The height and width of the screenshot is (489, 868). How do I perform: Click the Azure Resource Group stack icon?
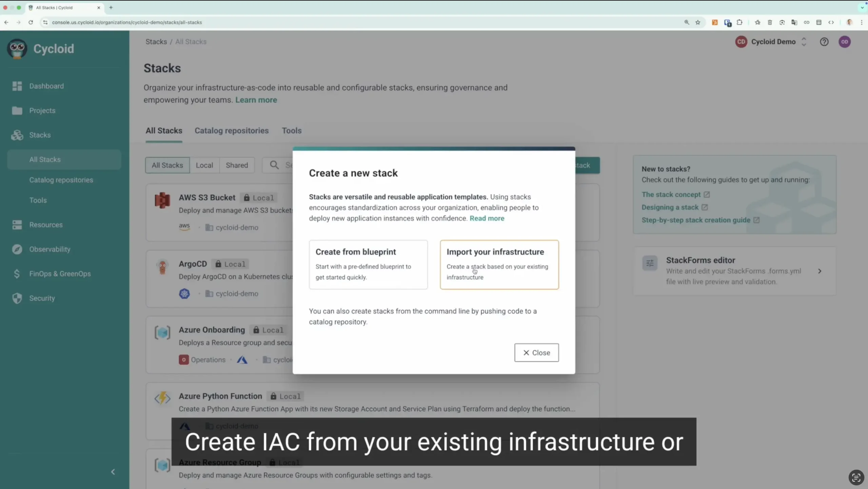tap(162, 465)
